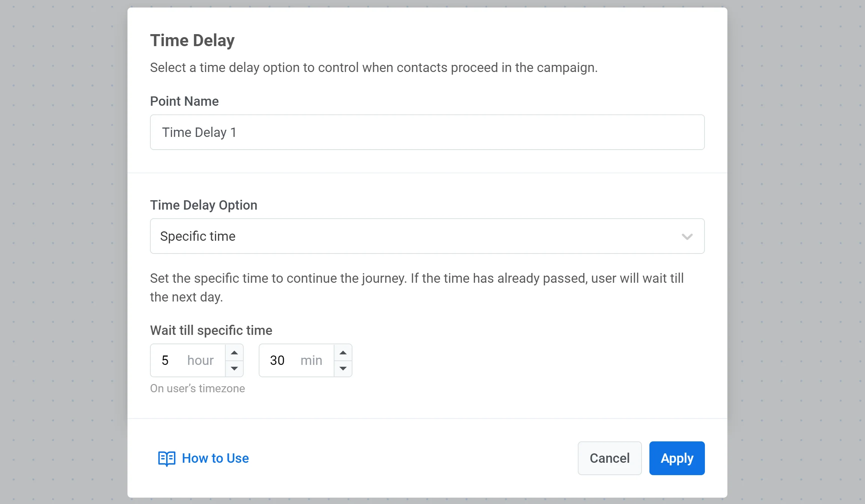Screen dimensions: 865x504
Task: Click the book icon beside How to Use
Action: 166,458
